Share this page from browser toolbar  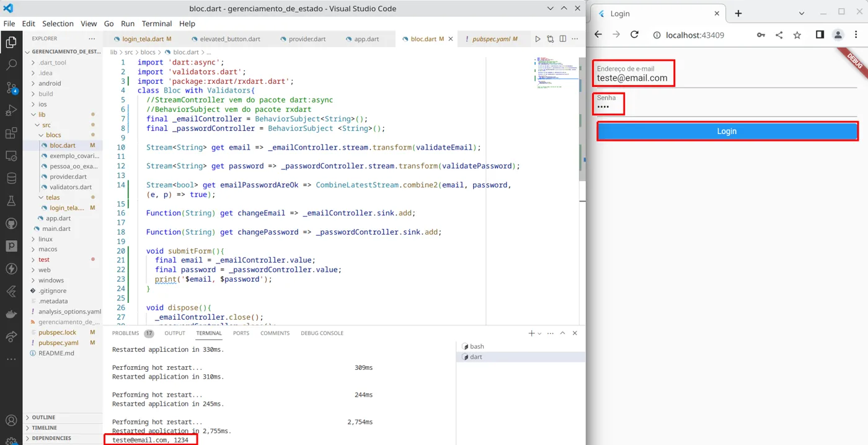[779, 35]
